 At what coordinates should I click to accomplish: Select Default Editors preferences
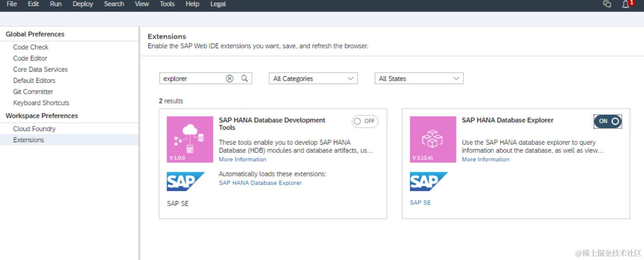(x=34, y=80)
